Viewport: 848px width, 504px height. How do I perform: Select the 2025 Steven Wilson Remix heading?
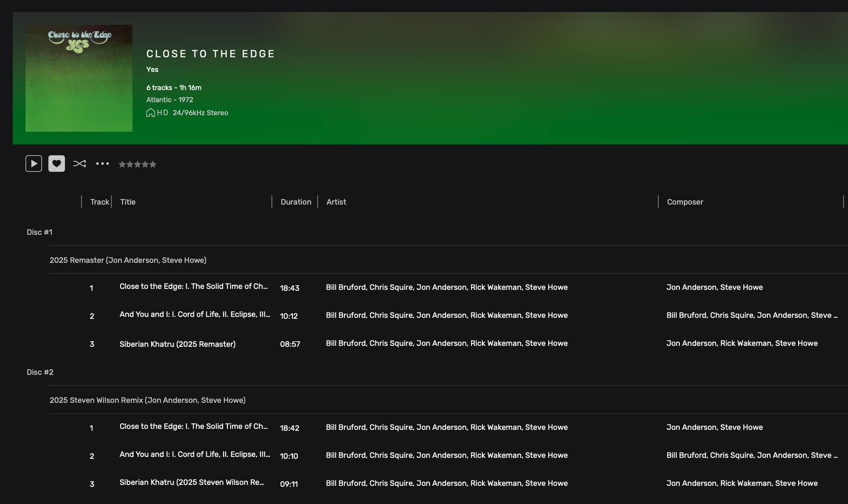tap(148, 400)
